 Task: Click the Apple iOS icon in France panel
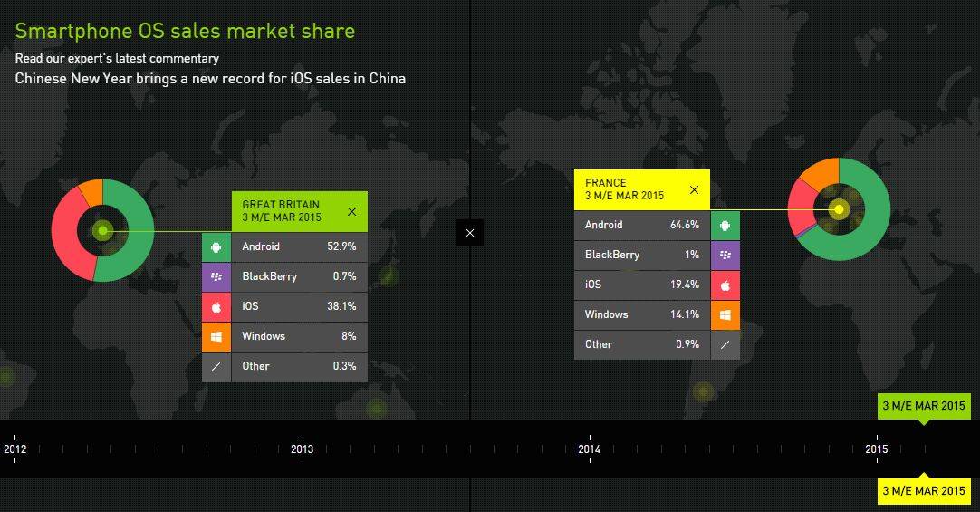tap(725, 285)
